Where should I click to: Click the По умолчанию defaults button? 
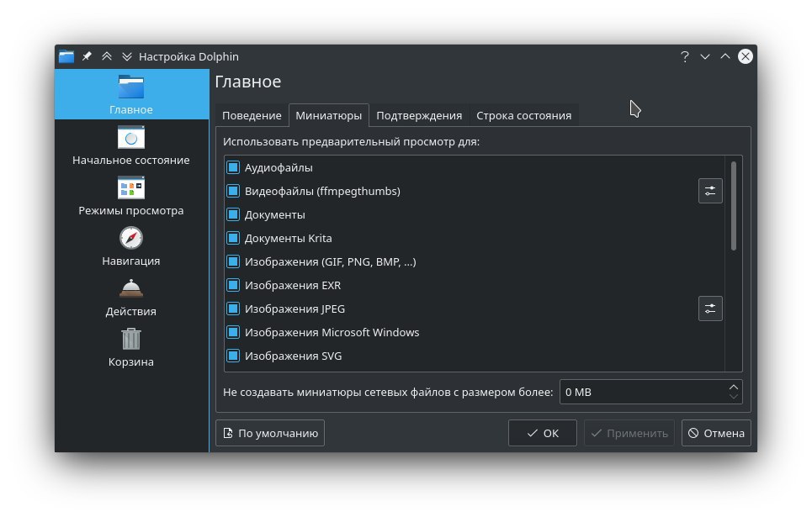pos(270,433)
